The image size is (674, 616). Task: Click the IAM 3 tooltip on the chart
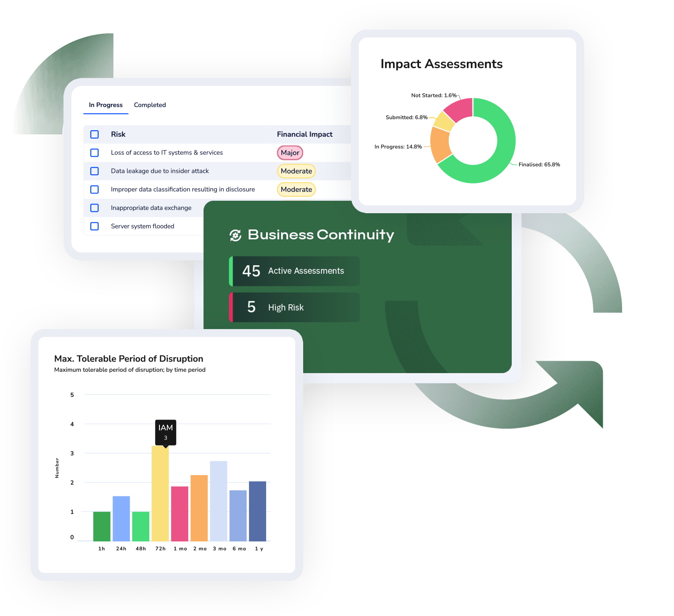[165, 432]
